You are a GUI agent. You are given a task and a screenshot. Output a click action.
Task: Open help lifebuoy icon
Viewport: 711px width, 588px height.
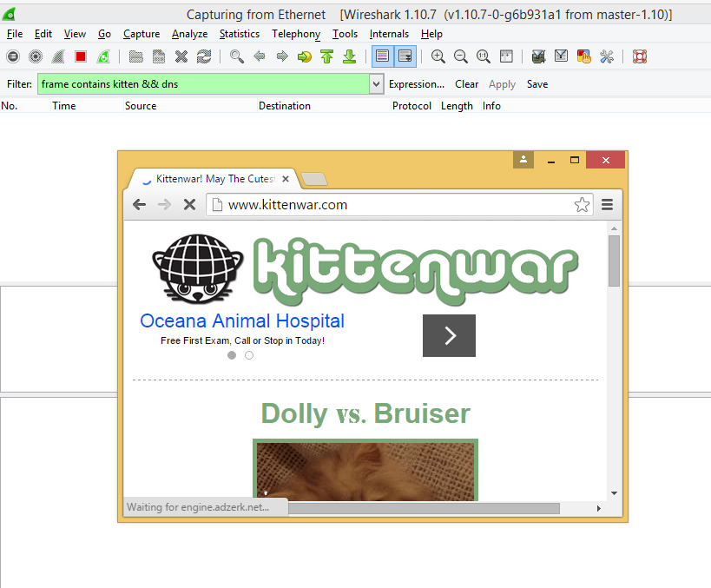click(x=639, y=56)
